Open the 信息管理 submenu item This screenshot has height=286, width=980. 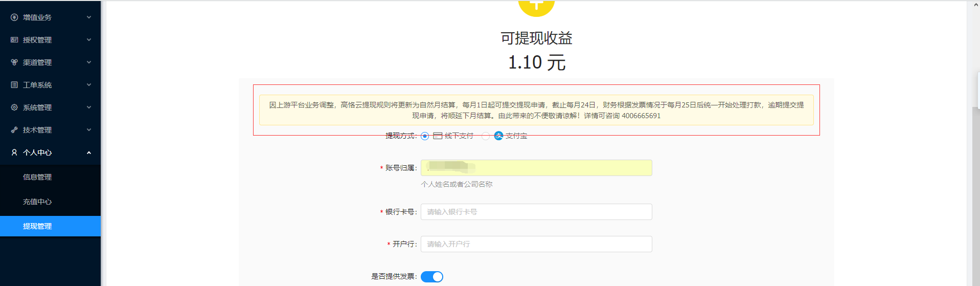(x=37, y=177)
